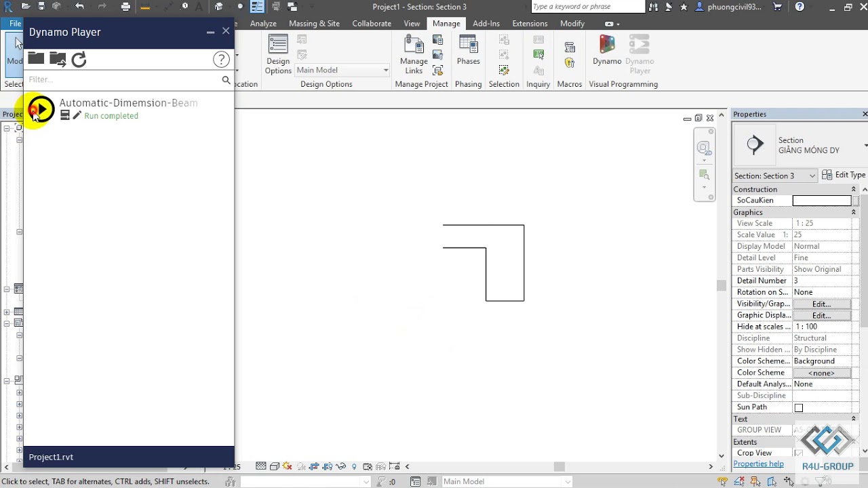The width and height of the screenshot is (868, 488).
Task: Launch Dynamo from Visual Programming panel
Action: point(607,52)
